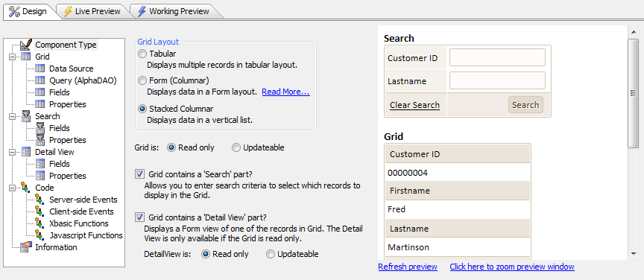Click the Search Fields funnel icon
The height and width of the screenshot is (280, 644).
[x=40, y=128]
